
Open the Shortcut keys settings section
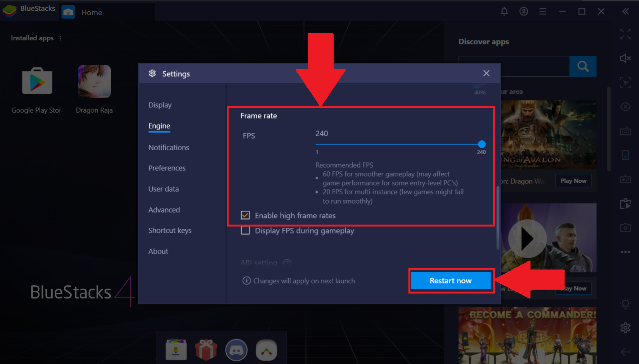pyautogui.click(x=170, y=230)
